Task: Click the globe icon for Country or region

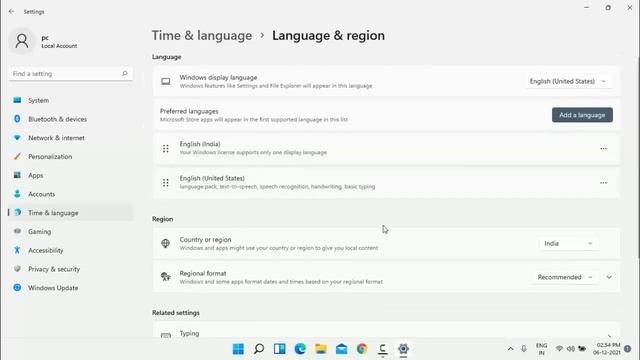Action: [165, 243]
